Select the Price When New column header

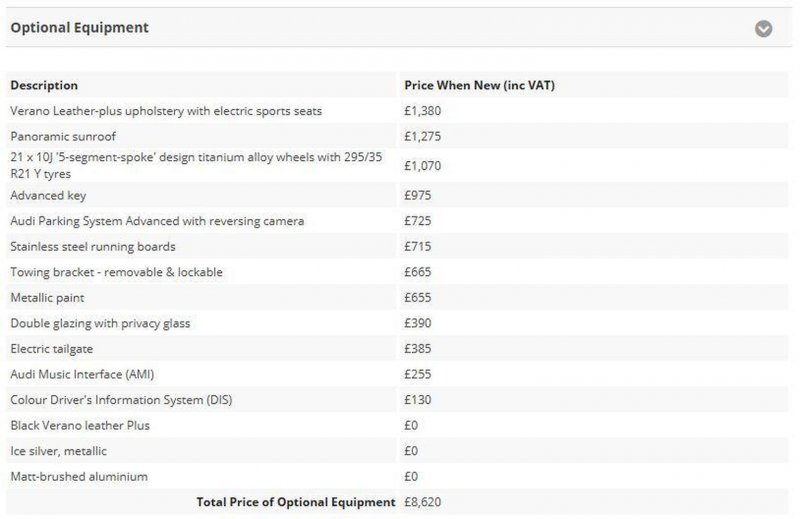pos(479,85)
